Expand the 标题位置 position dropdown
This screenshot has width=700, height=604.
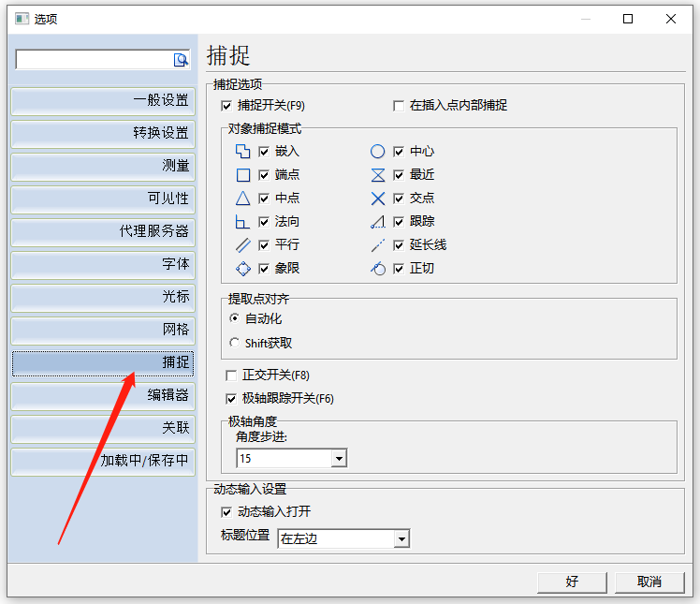[401, 538]
